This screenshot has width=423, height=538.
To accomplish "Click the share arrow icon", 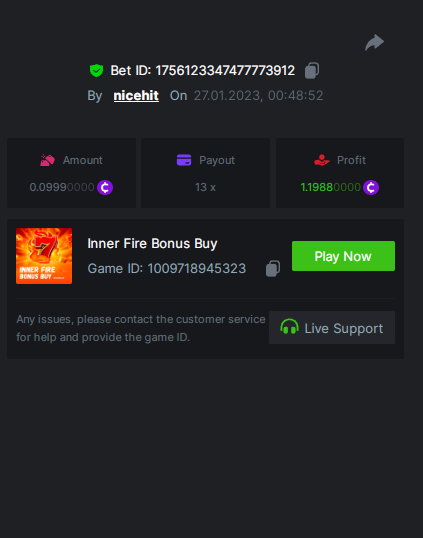I will 374,43.
